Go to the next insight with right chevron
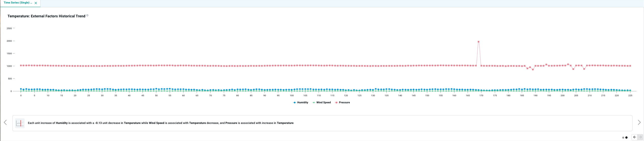Image resolution: width=644 pixels, height=141 pixels. pos(639,122)
